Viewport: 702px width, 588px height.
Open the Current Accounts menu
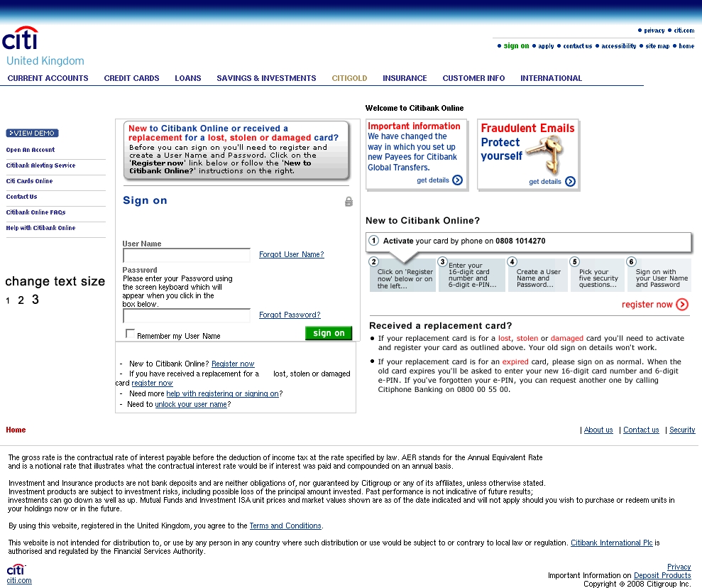pyautogui.click(x=48, y=78)
